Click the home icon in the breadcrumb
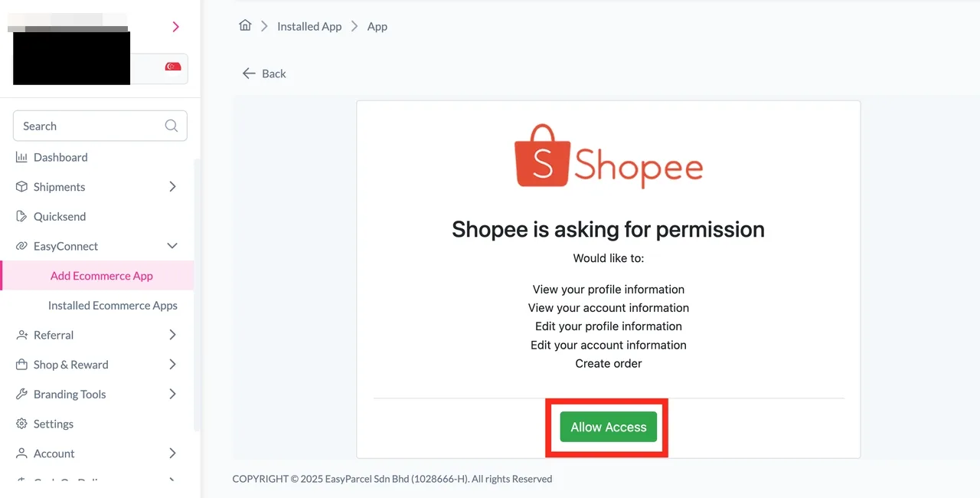Image resolution: width=980 pixels, height=498 pixels. click(x=245, y=25)
